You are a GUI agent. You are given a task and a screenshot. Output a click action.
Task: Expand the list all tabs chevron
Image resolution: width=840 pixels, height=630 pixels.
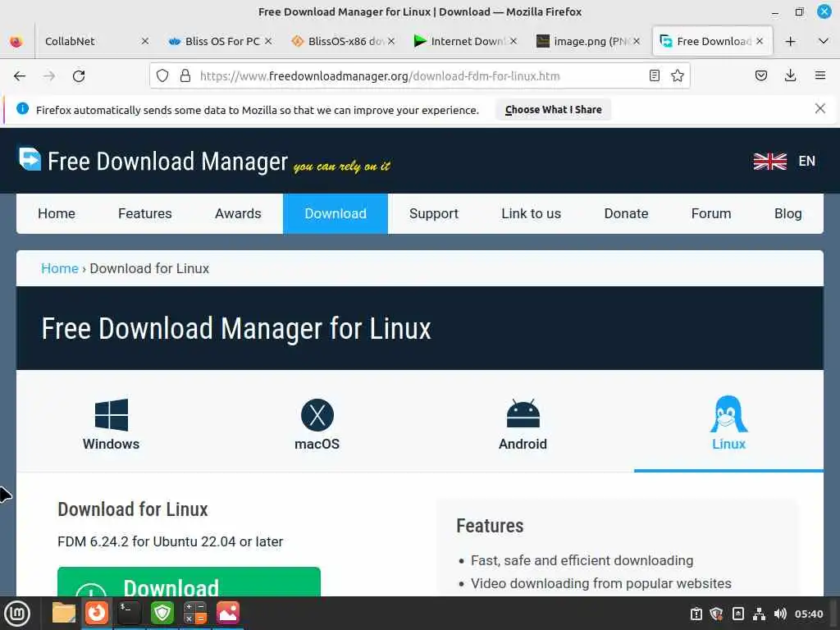coord(824,41)
